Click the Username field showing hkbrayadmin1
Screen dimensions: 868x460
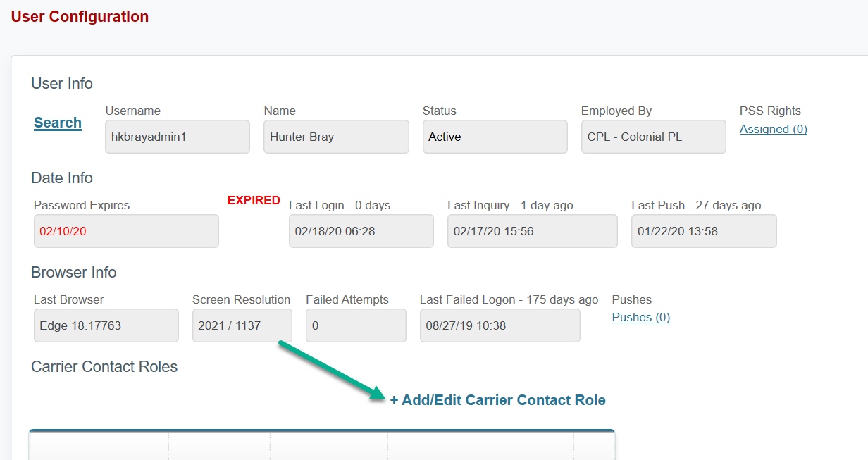[177, 137]
